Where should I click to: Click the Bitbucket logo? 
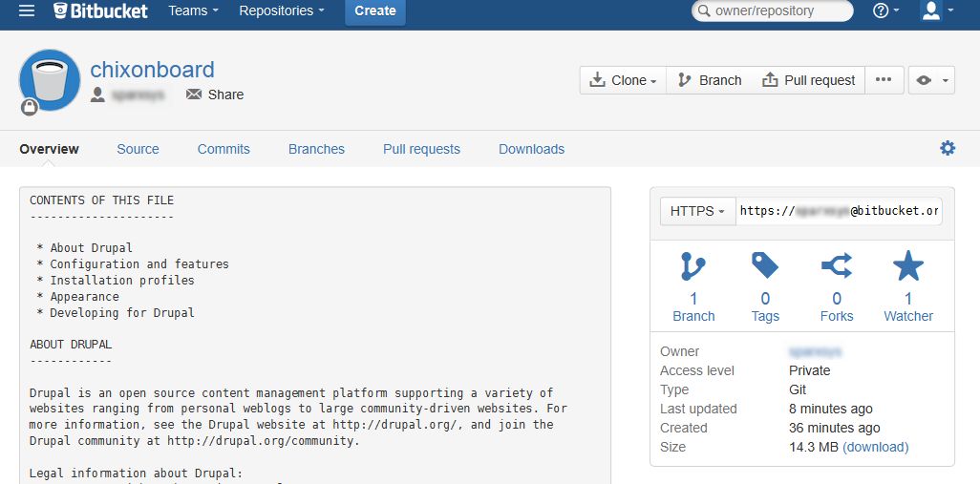(x=100, y=11)
